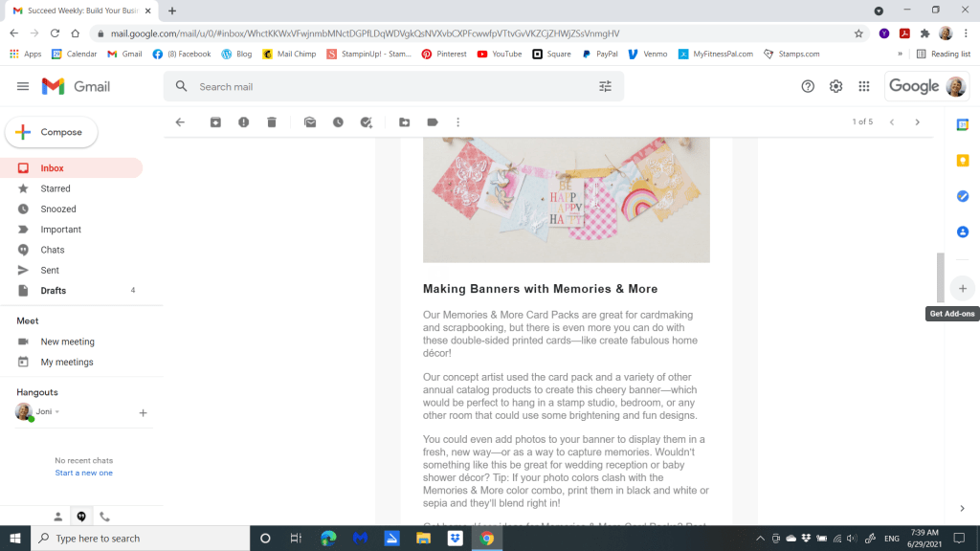The width and height of the screenshot is (980, 551).
Task: Click the email's vertical scrollbar
Action: pyautogui.click(x=940, y=277)
